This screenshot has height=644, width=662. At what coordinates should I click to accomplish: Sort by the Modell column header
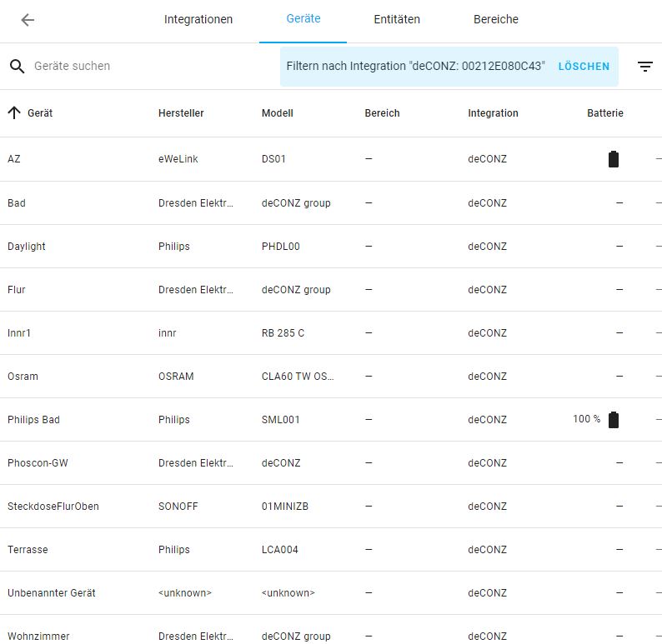pyautogui.click(x=277, y=113)
